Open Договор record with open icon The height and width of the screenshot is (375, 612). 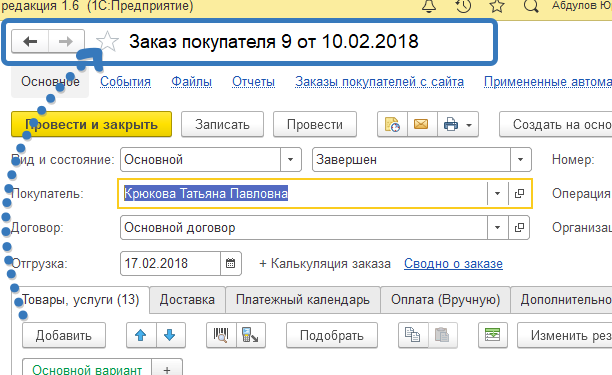point(519,227)
